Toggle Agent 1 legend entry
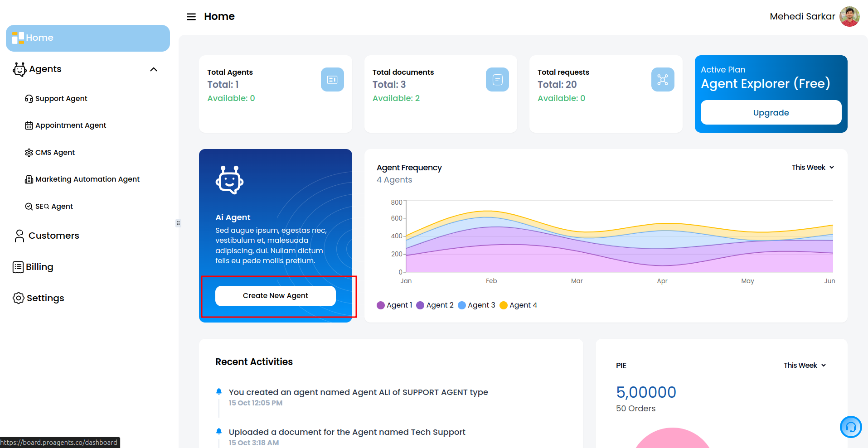The width and height of the screenshot is (868, 448). [x=394, y=305]
